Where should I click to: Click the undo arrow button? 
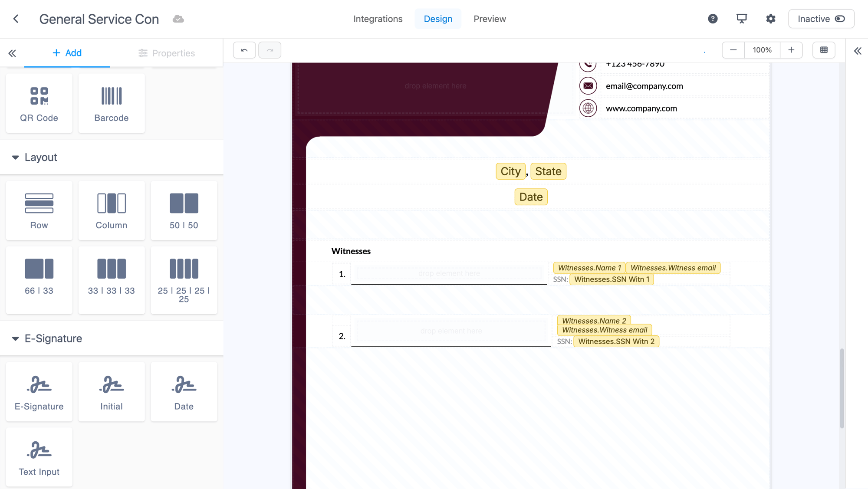(244, 50)
